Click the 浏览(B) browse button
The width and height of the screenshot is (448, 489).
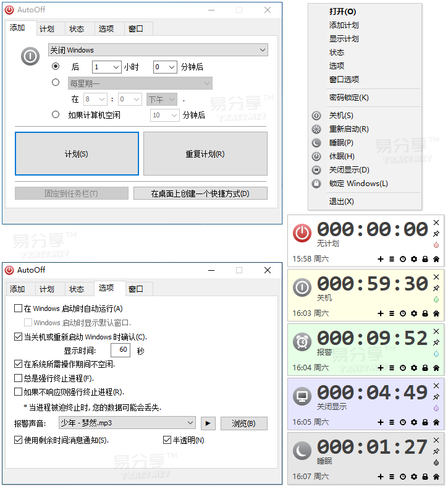tap(244, 423)
